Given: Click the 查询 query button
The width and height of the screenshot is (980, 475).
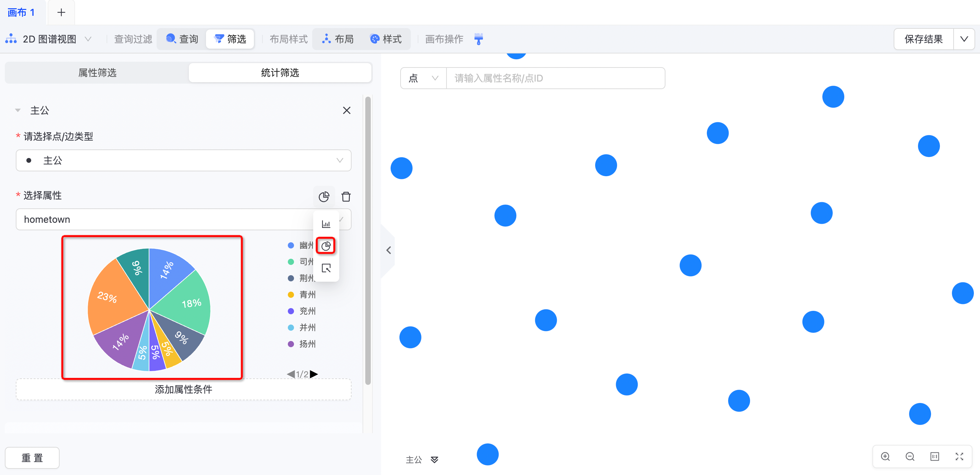Looking at the screenshot, I should click(x=182, y=39).
